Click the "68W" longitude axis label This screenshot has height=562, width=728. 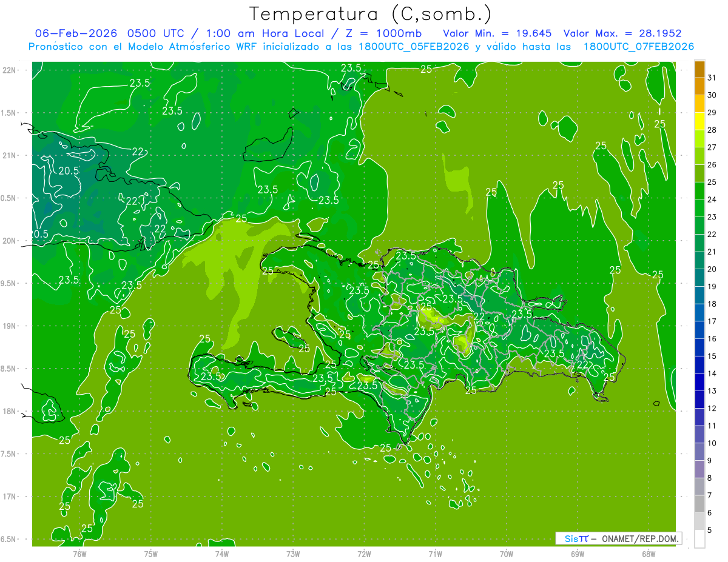click(x=649, y=554)
